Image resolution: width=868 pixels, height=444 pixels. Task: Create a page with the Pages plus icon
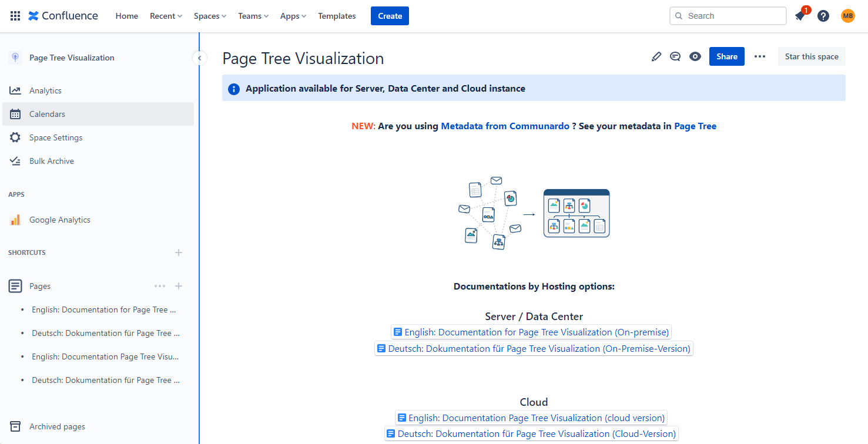point(179,286)
